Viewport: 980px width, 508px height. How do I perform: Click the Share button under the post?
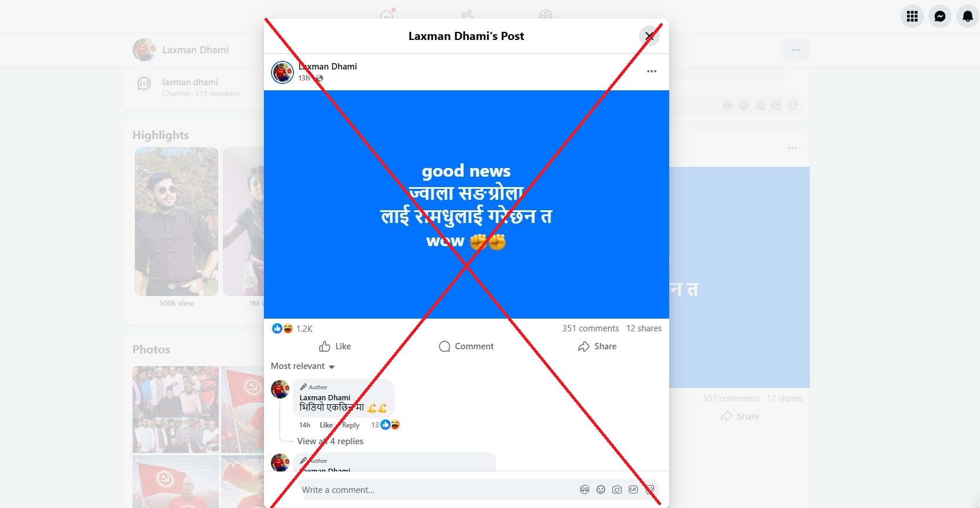click(x=597, y=346)
